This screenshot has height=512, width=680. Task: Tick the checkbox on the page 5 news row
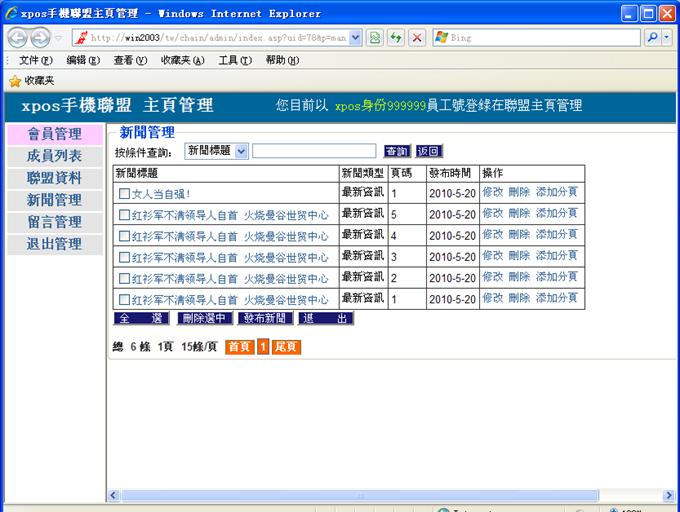[124, 215]
